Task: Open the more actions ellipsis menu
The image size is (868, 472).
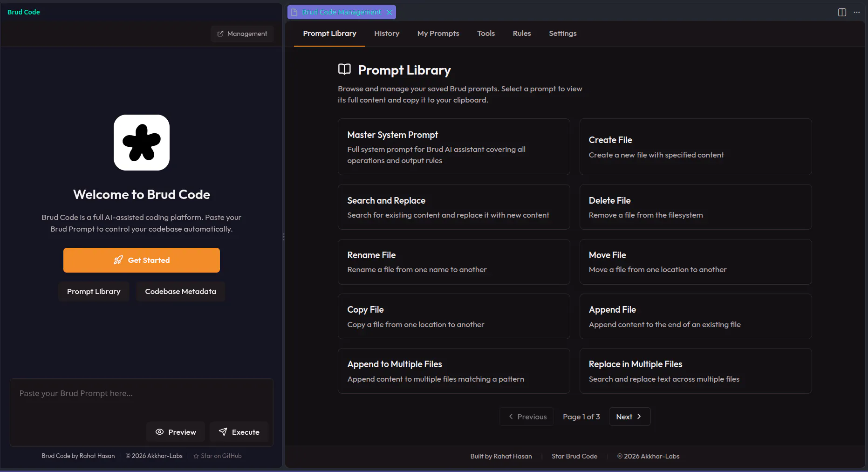Action: tap(857, 13)
